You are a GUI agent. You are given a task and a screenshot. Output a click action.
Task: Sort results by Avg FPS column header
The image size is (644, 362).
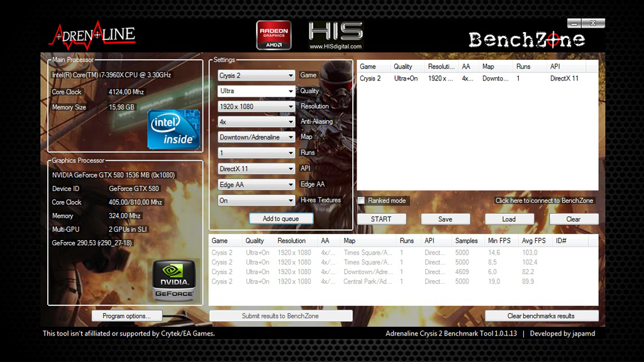pyautogui.click(x=535, y=241)
